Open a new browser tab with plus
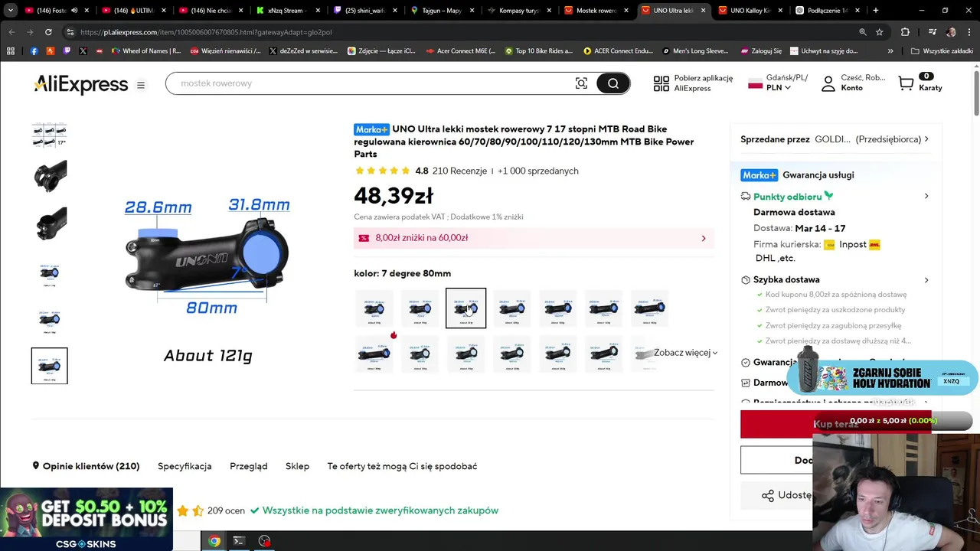The height and width of the screenshot is (551, 980). click(875, 11)
